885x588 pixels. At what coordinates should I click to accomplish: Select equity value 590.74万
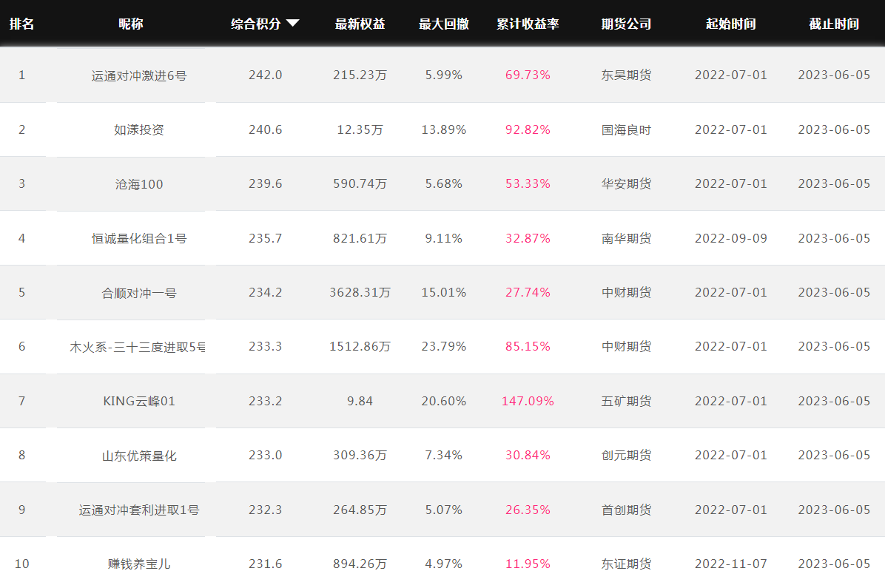coord(360,184)
